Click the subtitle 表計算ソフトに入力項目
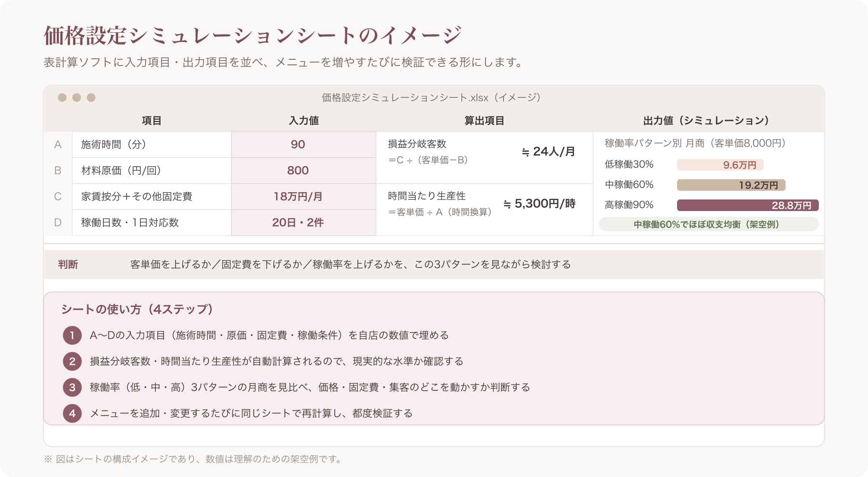This screenshot has width=868, height=477. tap(284, 63)
